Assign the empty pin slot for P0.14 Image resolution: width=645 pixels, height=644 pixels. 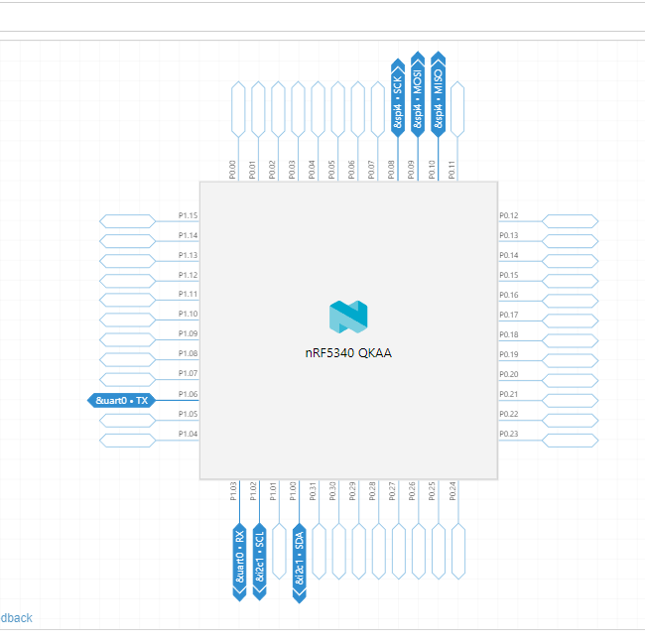coord(571,261)
